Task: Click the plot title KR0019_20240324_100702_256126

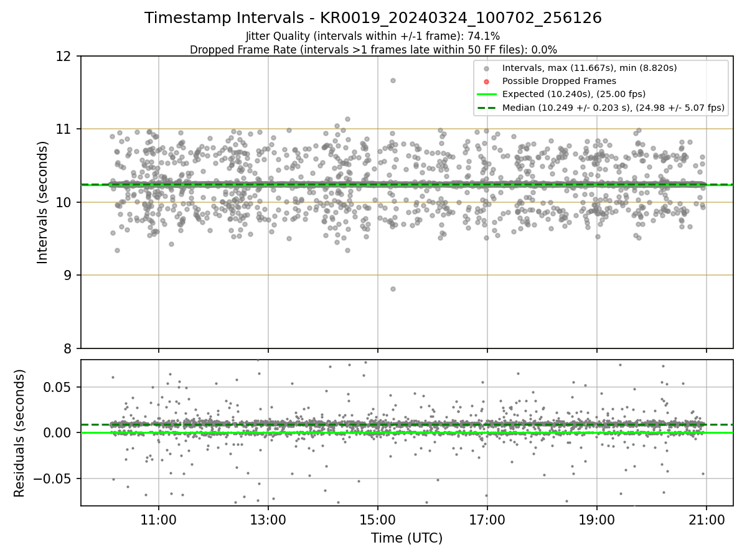Action: coord(373,18)
